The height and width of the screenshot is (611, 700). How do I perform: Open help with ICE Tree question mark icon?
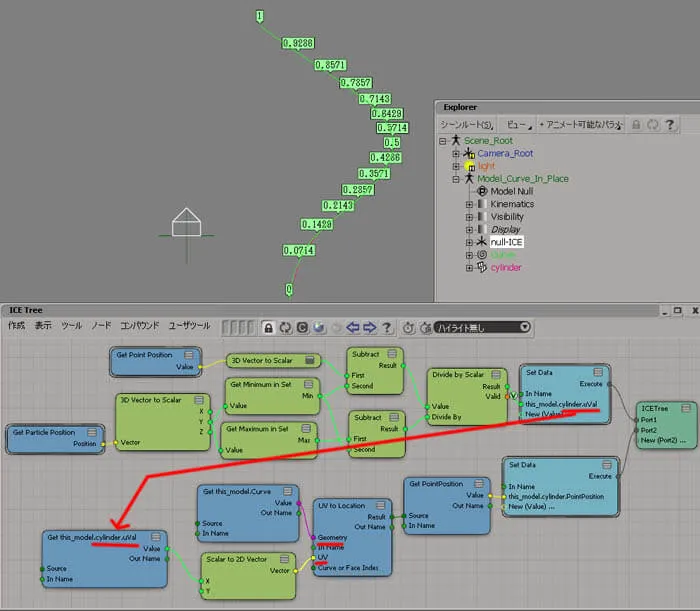[x=387, y=328]
